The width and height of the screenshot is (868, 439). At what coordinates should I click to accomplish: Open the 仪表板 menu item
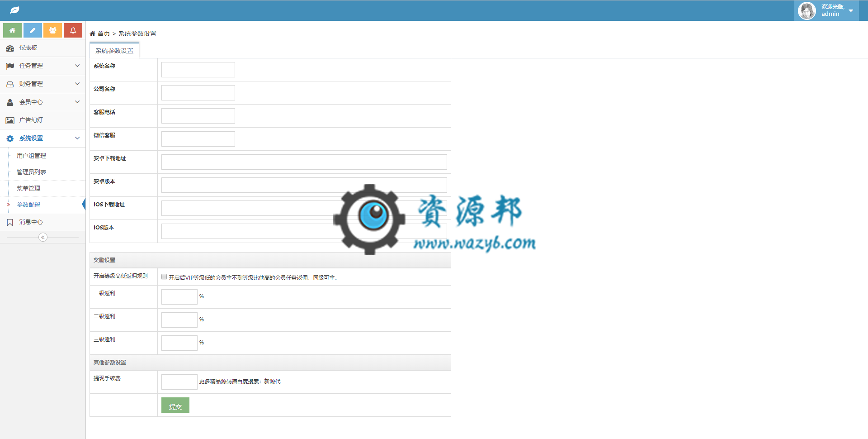tap(42, 48)
